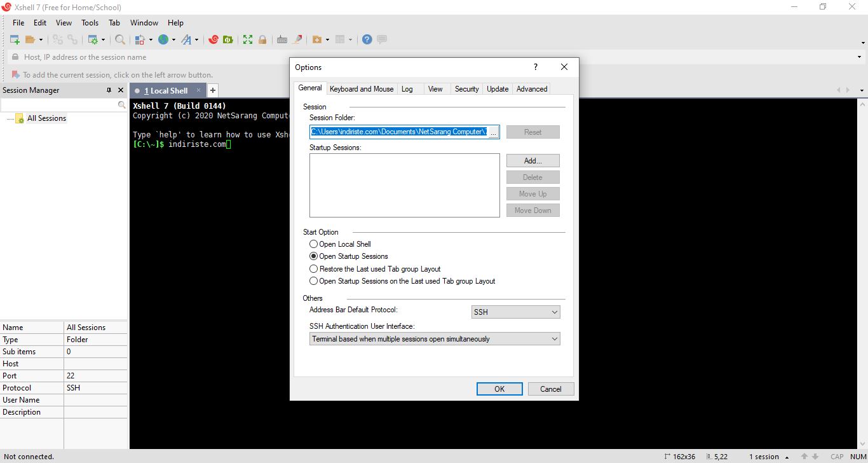Click the Font toolbar icon

[186, 39]
